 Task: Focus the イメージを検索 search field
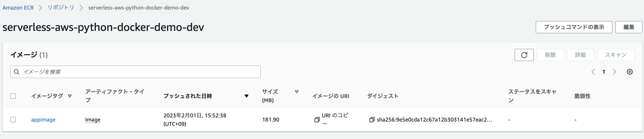point(139,72)
